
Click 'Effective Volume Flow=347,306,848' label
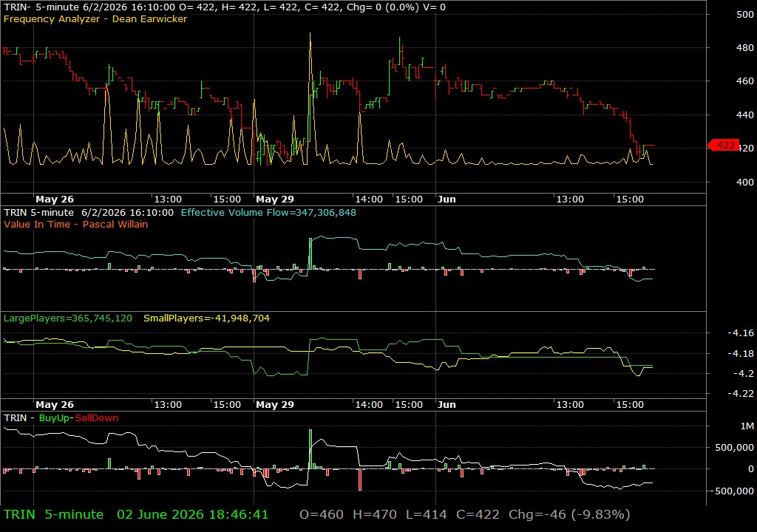pyautogui.click(x=268, y=212)
